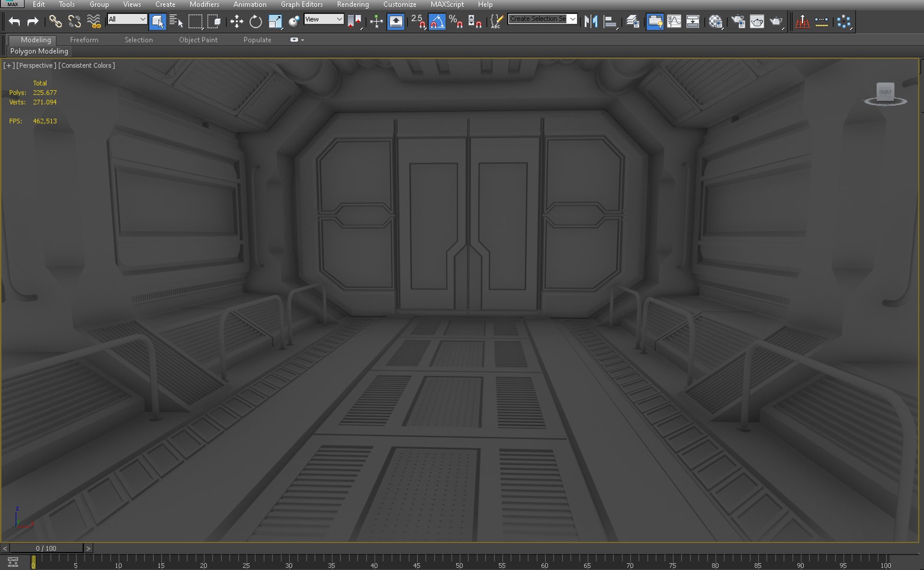Activate Select and Scale tool

[275, 22]
